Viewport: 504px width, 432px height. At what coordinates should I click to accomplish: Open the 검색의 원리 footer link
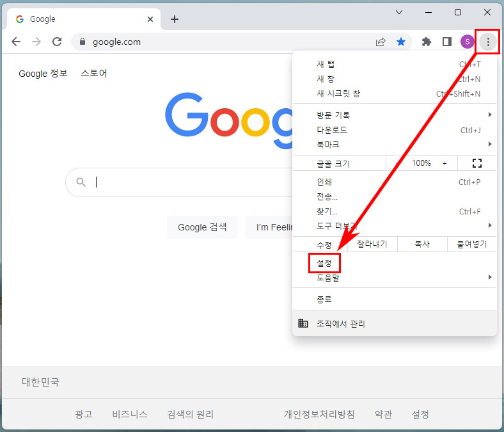pyautogui.click(x=191, y=414)
